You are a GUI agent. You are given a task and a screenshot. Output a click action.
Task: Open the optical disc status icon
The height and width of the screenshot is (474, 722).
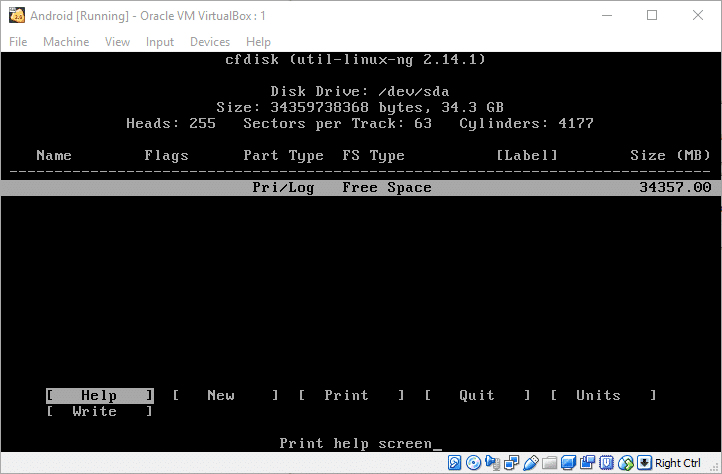(474, 463)
